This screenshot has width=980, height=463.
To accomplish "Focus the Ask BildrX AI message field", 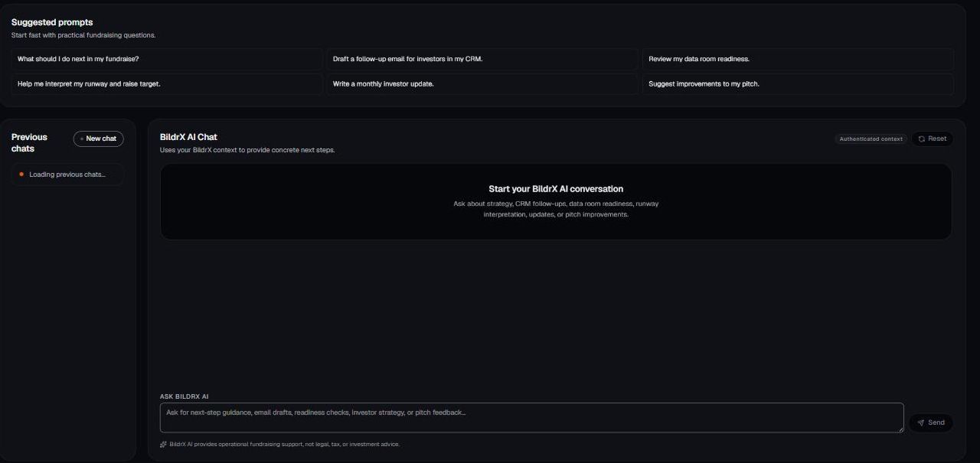I will coord(531,418).
